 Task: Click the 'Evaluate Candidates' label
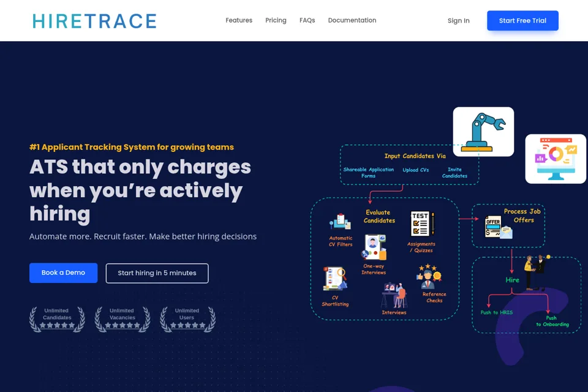click(x=379, y=216)
